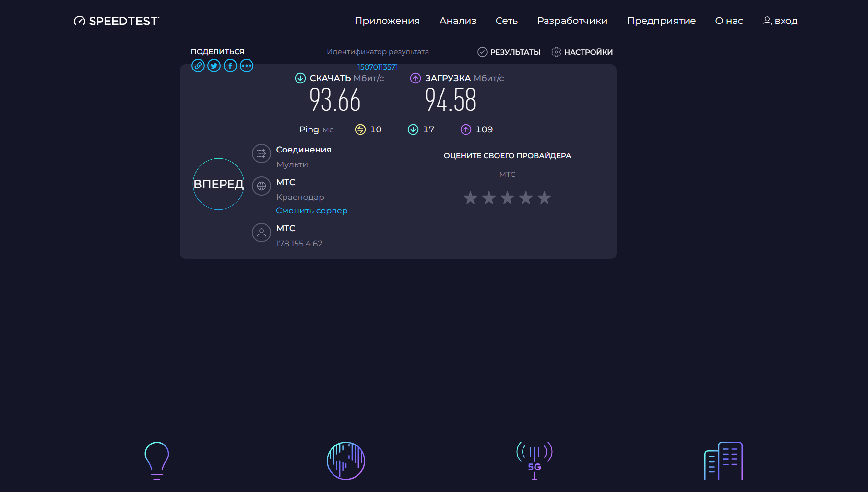Open the Разработчики menu
The image size is (868, 492).
point(572,21)
